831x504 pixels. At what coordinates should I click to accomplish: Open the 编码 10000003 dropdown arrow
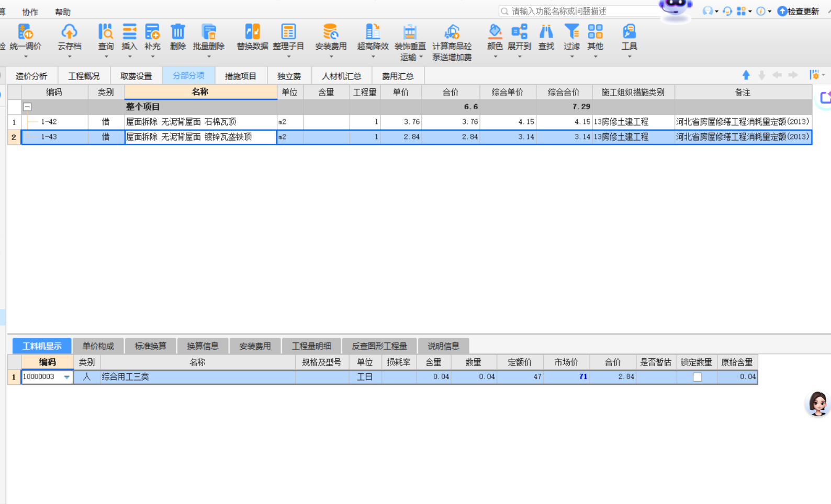coord(66,377)
